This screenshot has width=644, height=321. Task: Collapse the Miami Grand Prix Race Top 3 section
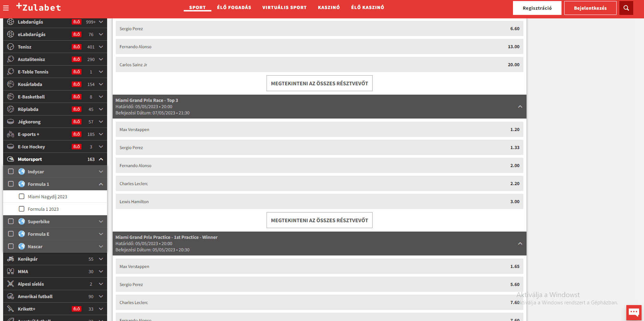(x=520, y=107)
